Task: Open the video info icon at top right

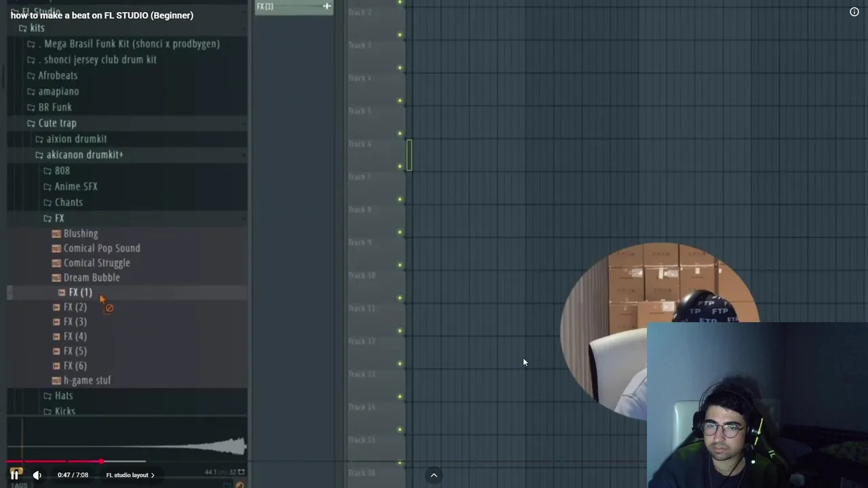Action: pyautogui.click(x=854, y=12)
